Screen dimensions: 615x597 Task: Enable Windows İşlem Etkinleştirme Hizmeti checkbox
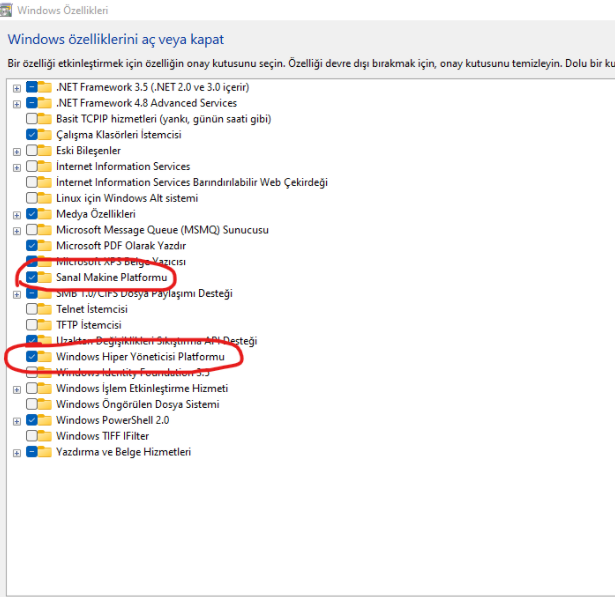[x=32, y=388]
